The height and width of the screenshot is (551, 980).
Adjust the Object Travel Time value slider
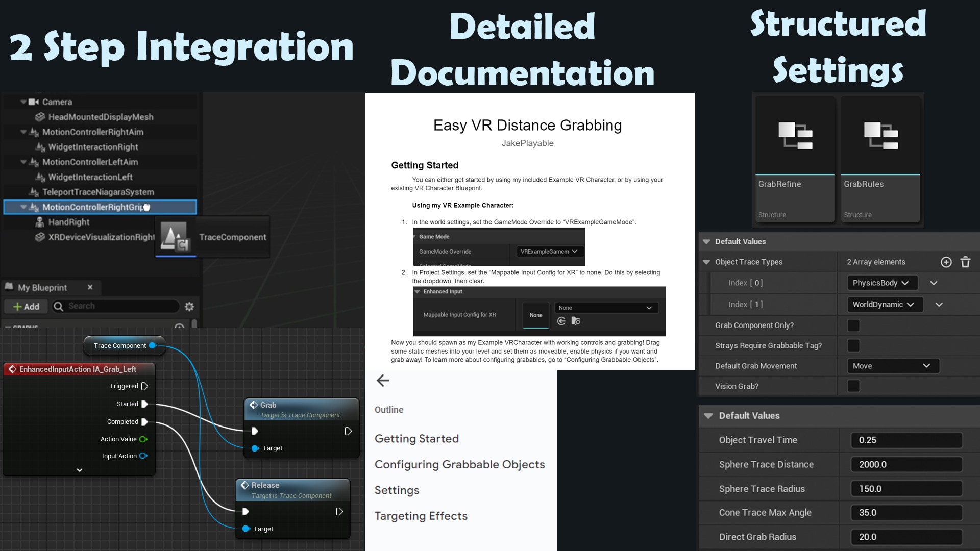[x=906, y=440]
